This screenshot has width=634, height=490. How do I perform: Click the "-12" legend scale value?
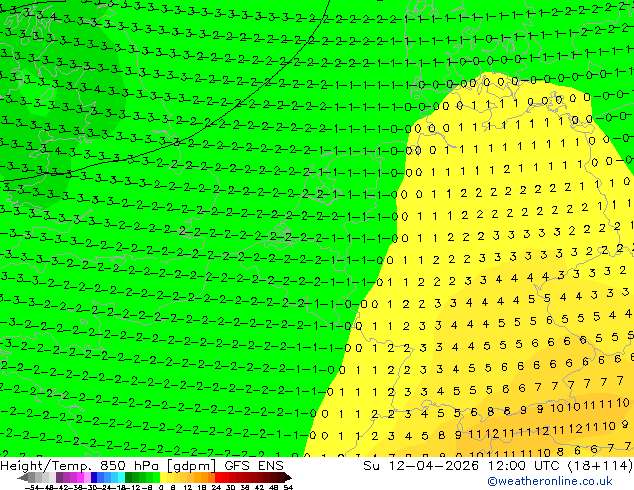pyautogui.click(x=135, y=488)
